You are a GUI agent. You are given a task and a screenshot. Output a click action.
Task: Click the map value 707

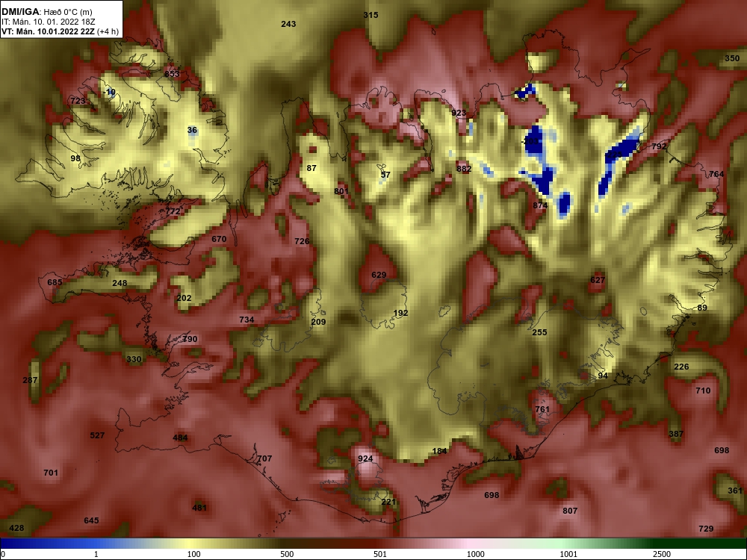point(264,458)
